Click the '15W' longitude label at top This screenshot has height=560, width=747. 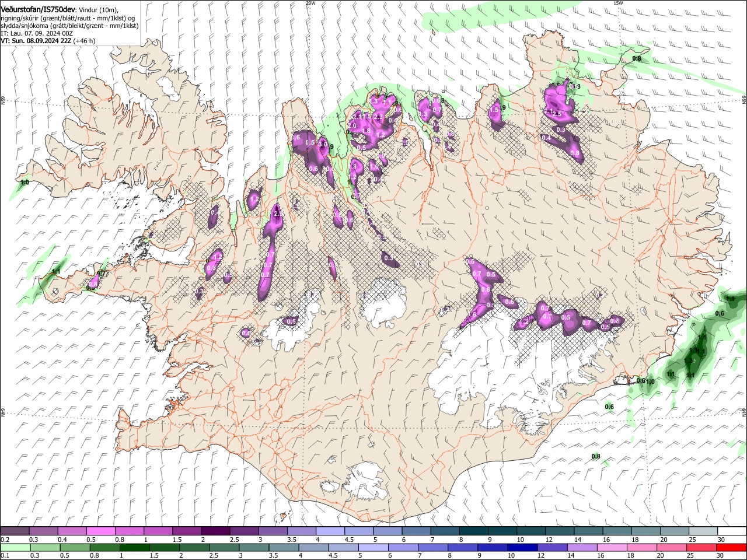pyautogui.click(x=618, y=3)
